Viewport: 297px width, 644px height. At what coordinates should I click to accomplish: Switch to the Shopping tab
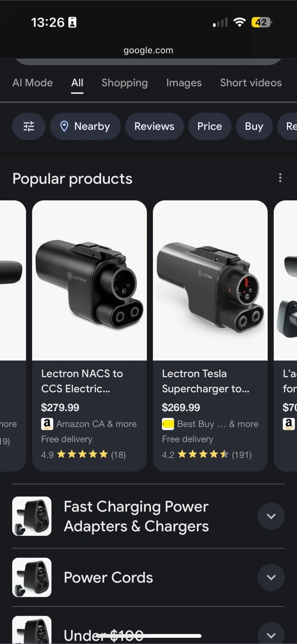click(x=124, y=83)
